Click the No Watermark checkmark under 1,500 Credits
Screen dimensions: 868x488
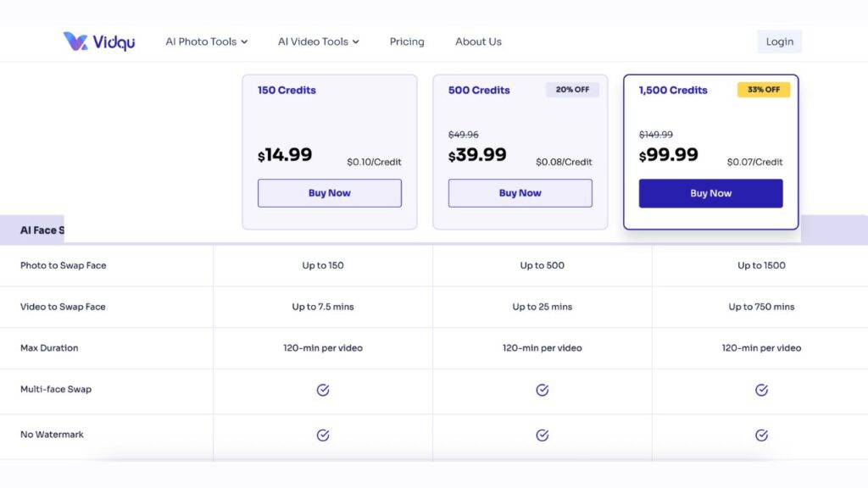point(760,434)
